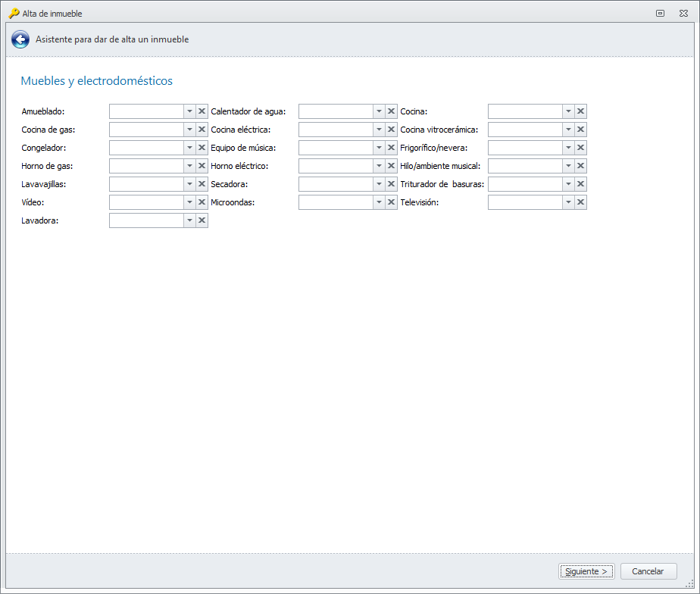Clear the Amueblado field with X
Viewport: 700px width, 594px height.
202,111
